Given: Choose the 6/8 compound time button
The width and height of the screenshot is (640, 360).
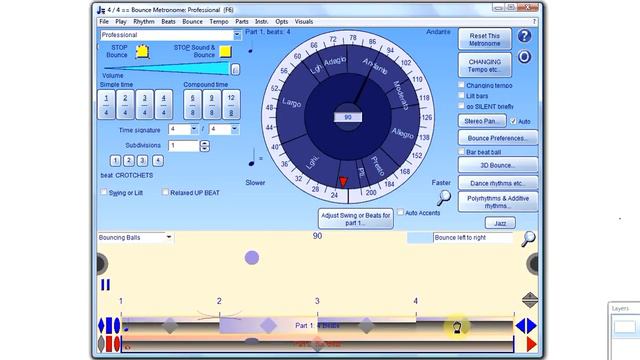Looking at the screenshot, I should tap(193, 104).
